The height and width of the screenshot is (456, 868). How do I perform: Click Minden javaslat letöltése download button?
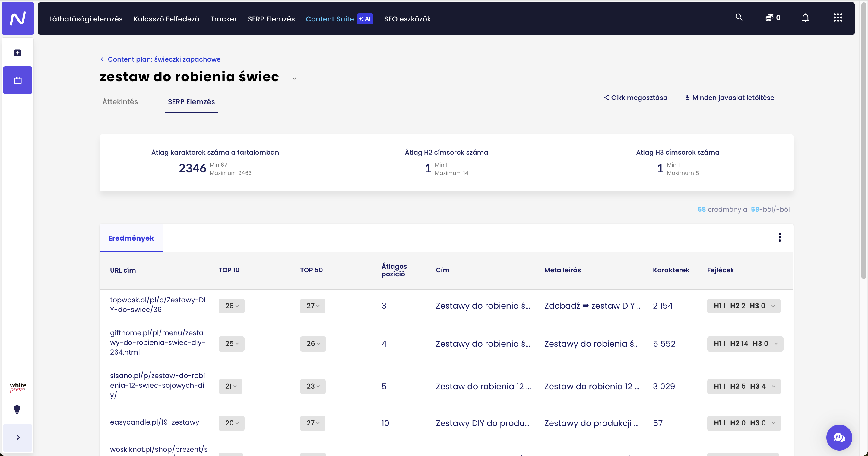(729, 98)
